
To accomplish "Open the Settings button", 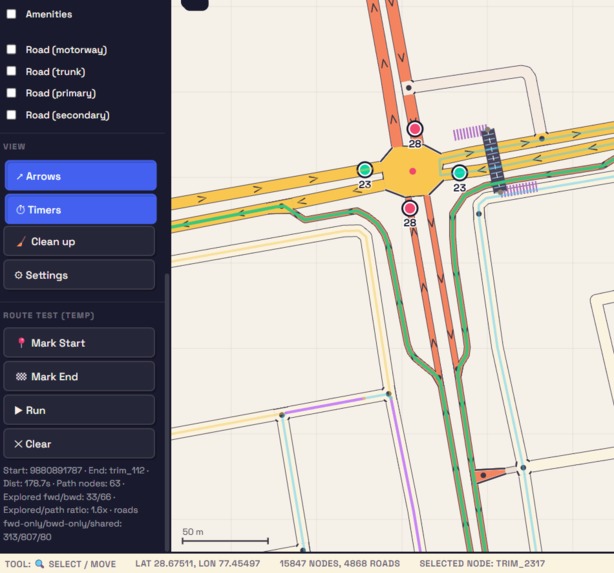I will 79,275.
